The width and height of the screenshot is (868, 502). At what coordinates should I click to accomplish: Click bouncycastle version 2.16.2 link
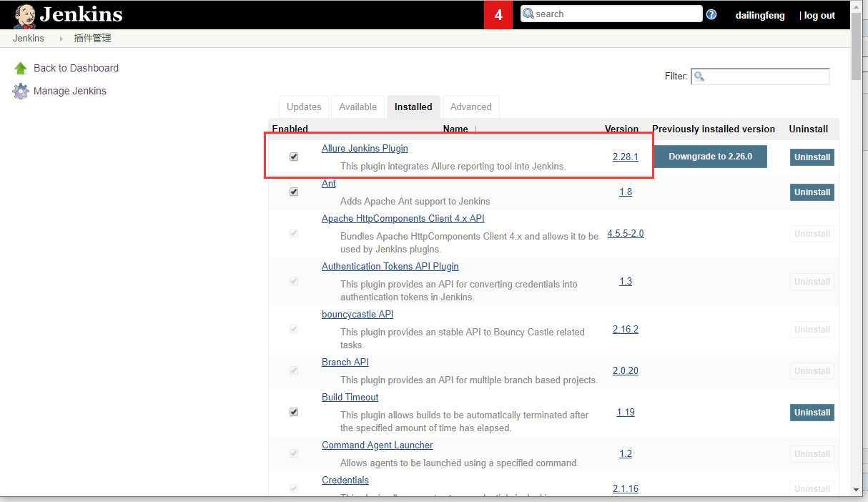pos(626,329)
